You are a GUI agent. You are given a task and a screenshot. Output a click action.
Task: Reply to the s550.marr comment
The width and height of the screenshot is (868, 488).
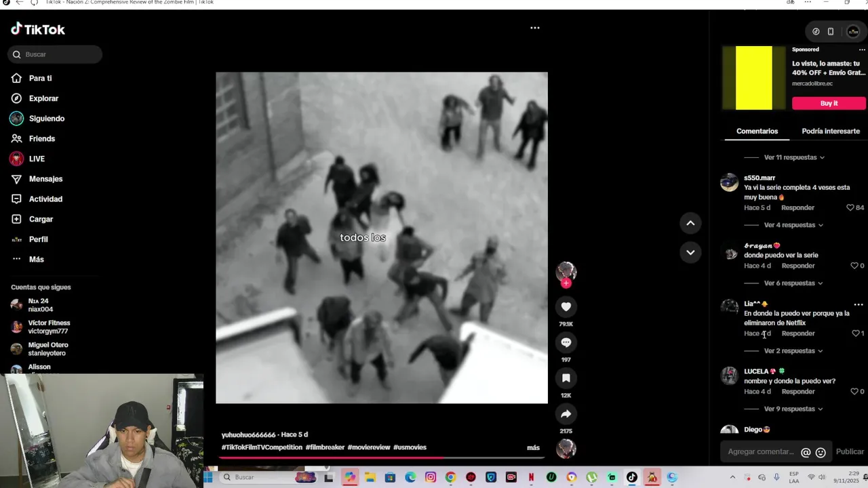797,207
